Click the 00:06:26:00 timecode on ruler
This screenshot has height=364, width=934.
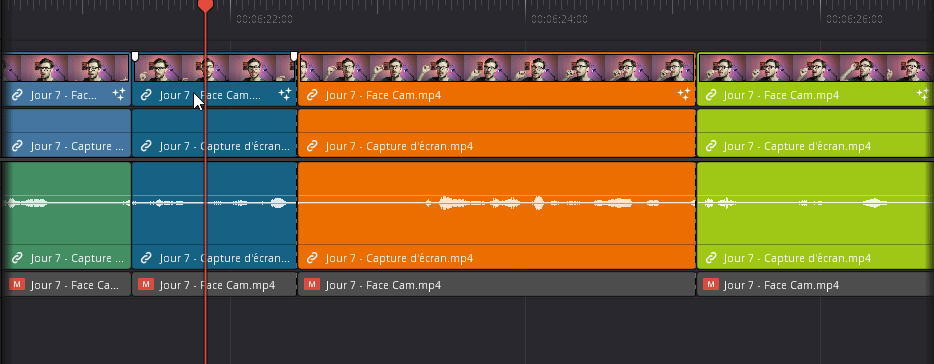tap(854, 19)
